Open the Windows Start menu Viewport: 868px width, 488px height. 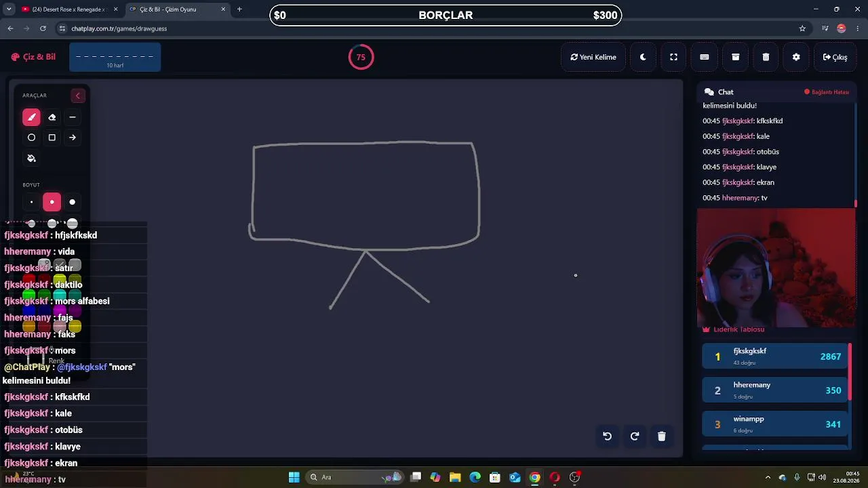[x=294, y=477]
